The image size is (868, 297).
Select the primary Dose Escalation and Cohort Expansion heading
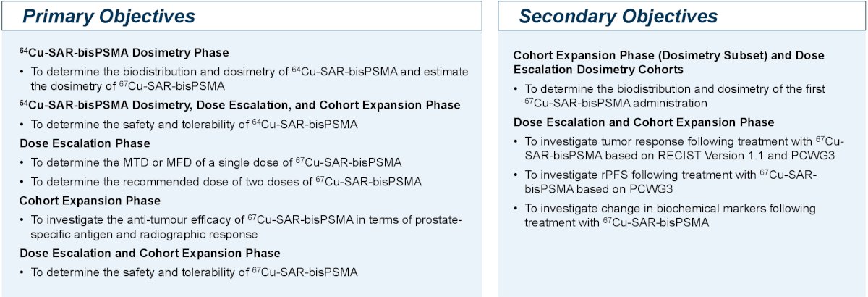click(150, 253)
